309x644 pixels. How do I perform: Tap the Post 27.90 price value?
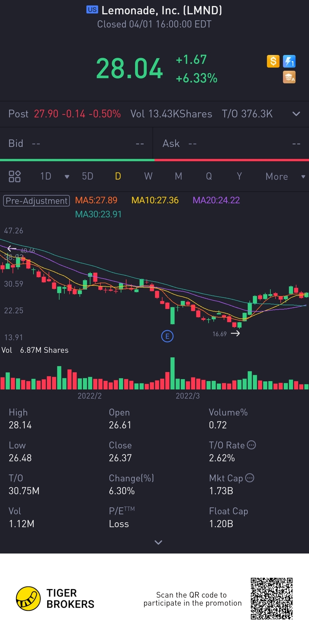pyautogui.click(x=46, y=114)
